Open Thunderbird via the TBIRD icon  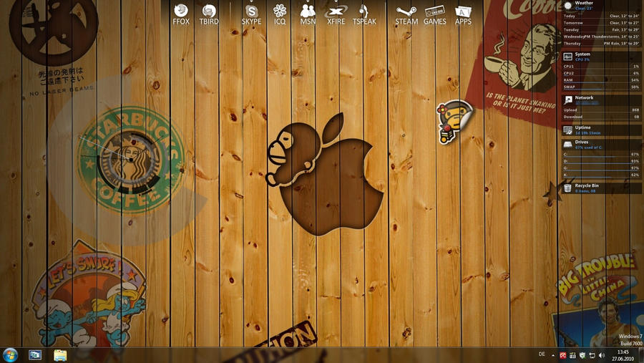pyautogui.click(x=209, y=14)
